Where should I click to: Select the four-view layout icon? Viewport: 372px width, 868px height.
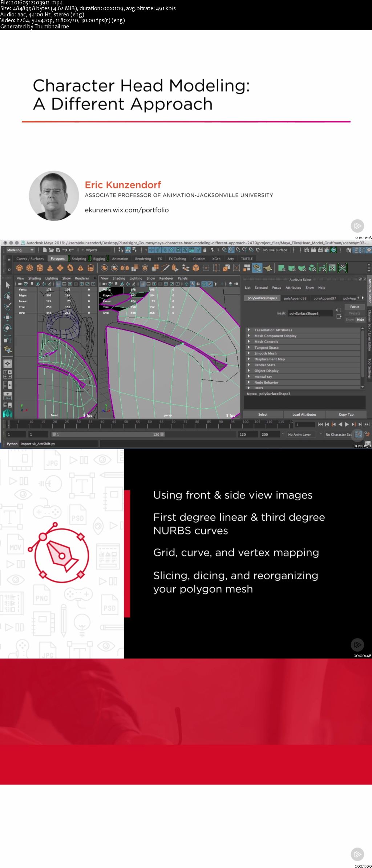pyautogui.click(x=7, y=374)
